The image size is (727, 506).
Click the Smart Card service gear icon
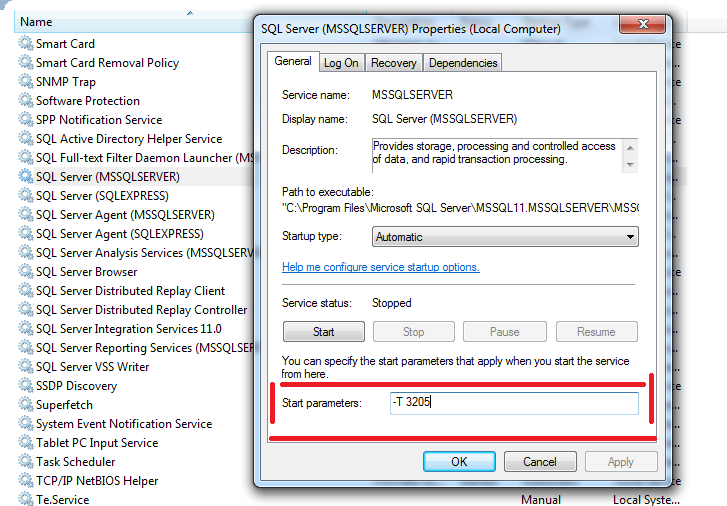(x=26, y=43)
